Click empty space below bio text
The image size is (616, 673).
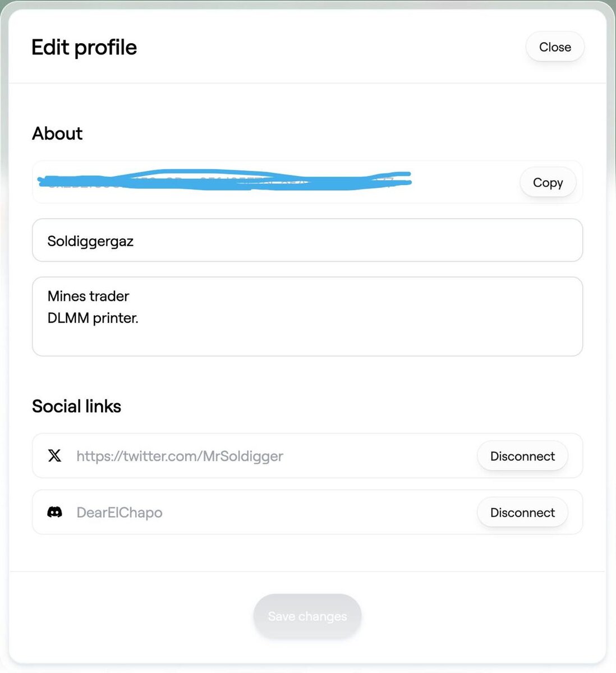pyautogui.click(x=307, y=341)
